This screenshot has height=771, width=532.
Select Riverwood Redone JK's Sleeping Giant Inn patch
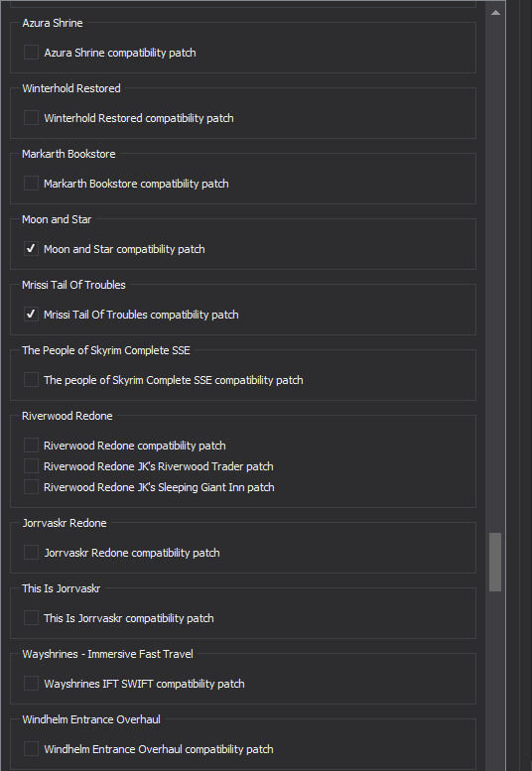point(31,487)
